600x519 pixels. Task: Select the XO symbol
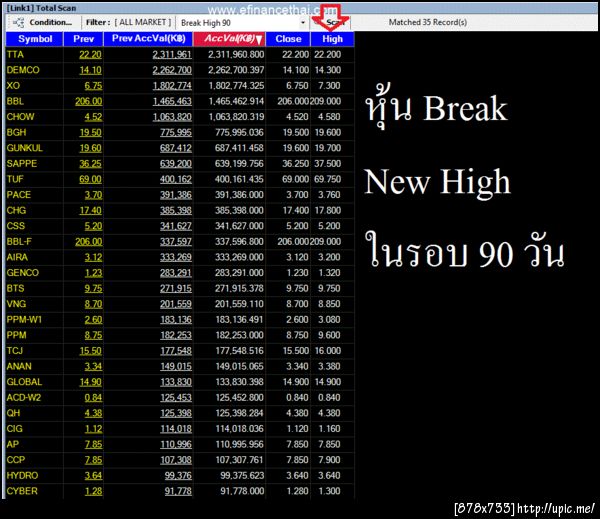(13, 85)
